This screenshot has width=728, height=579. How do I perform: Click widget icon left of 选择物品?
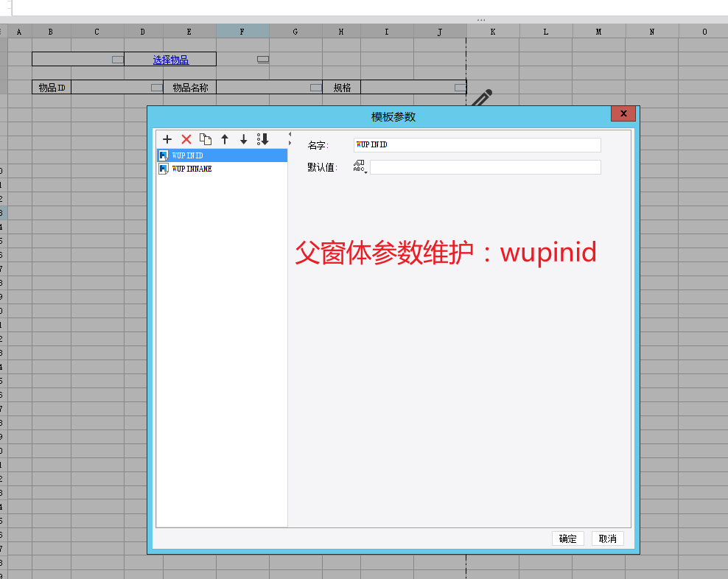click(x=118, y=60)
